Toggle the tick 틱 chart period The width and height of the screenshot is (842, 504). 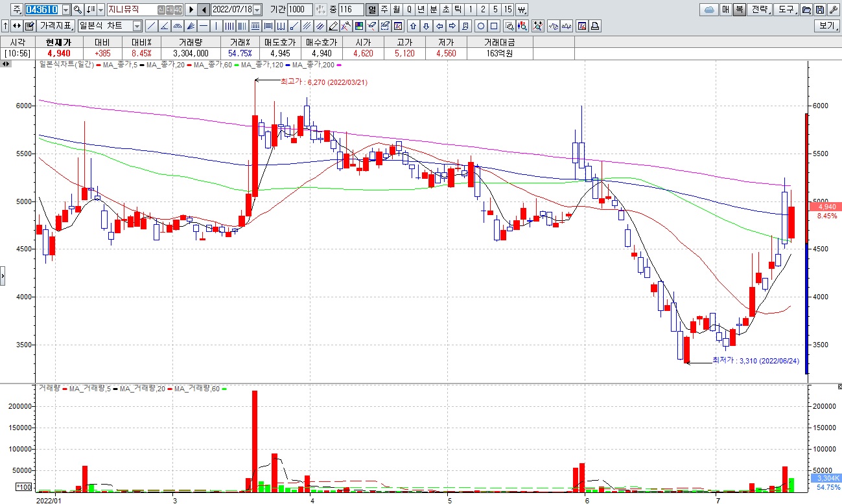458,10
